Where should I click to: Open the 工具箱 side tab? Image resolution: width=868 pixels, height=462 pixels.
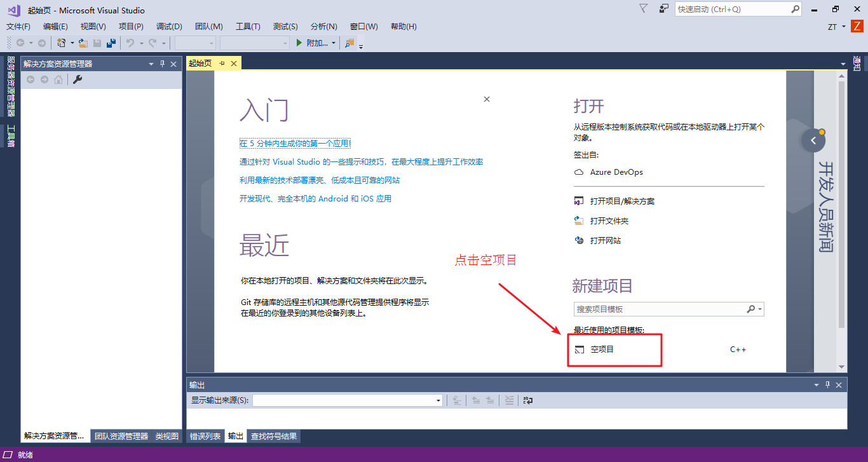[10, 136]
